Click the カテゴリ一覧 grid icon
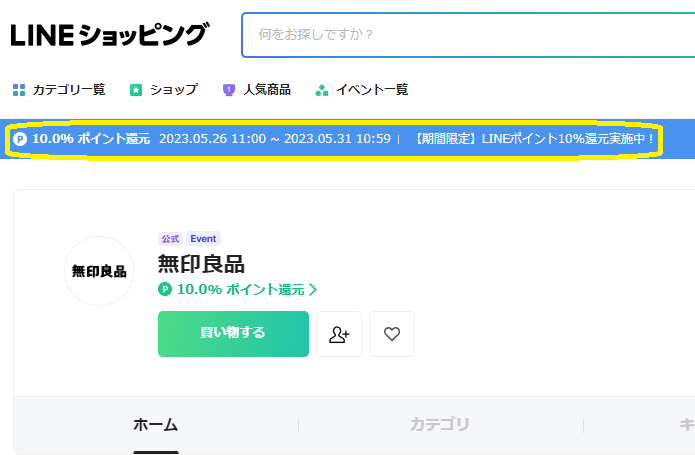 point(19,90)
